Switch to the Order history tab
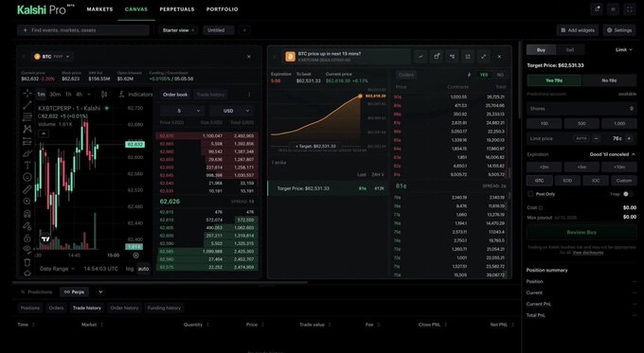Screen dimensions: 644x353 pos(124,308)
